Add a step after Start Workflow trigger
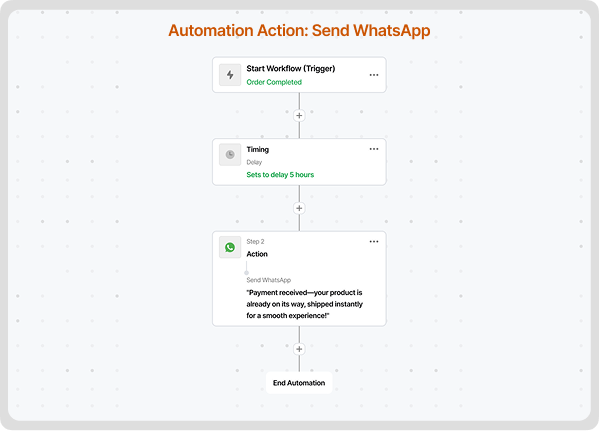 click(x=299, y=115)
